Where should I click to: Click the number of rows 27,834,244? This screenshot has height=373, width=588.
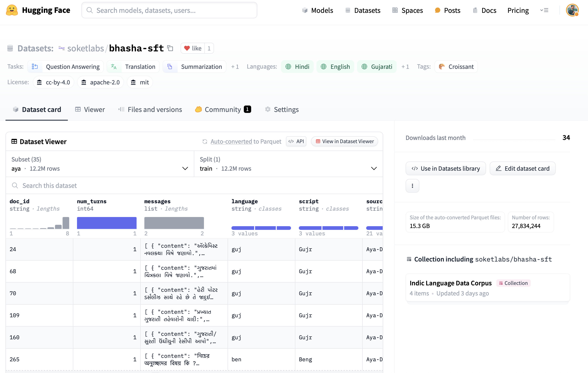coord(526,226)
